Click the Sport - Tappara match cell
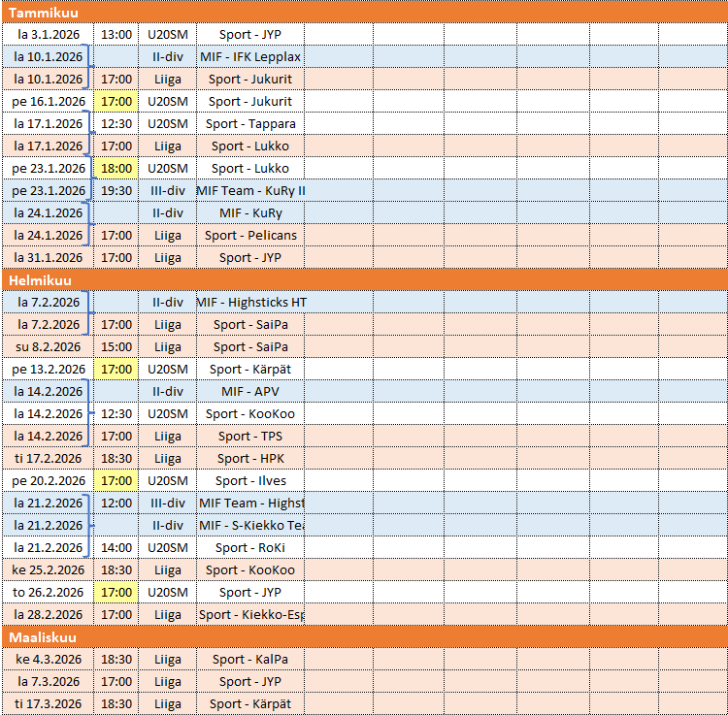Viewport: 728px width, 715px height. tap(250, 123)
